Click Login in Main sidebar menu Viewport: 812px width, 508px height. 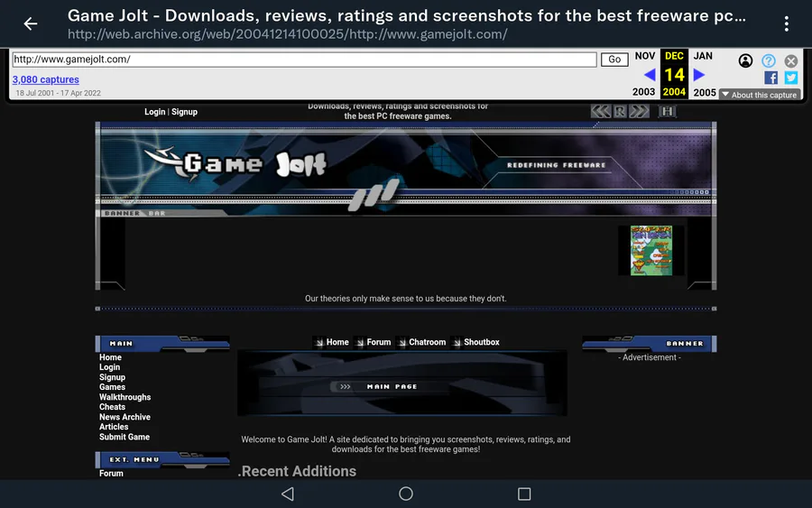click(x=109, y=367)
